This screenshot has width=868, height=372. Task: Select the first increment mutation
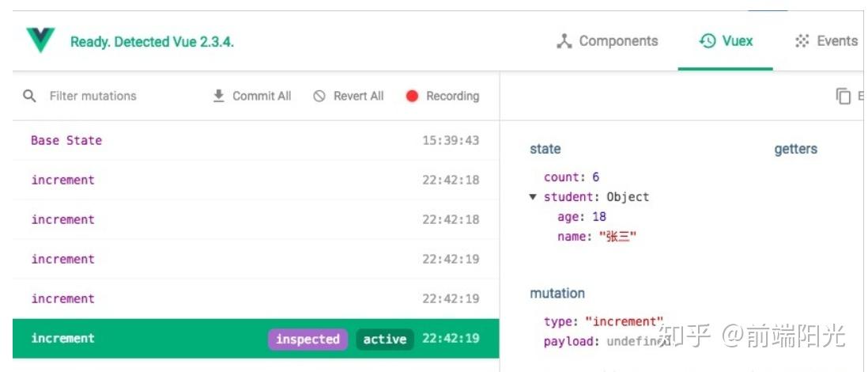click(63, 180)
